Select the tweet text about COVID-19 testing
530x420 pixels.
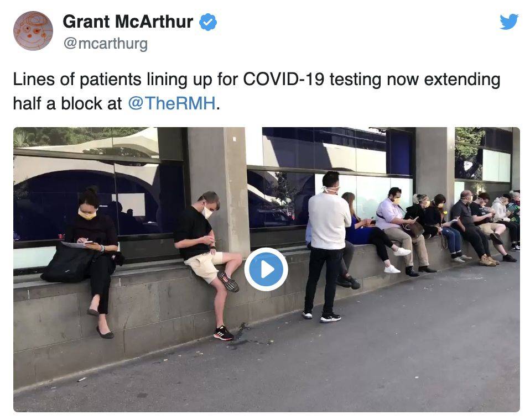coord(257,92)
